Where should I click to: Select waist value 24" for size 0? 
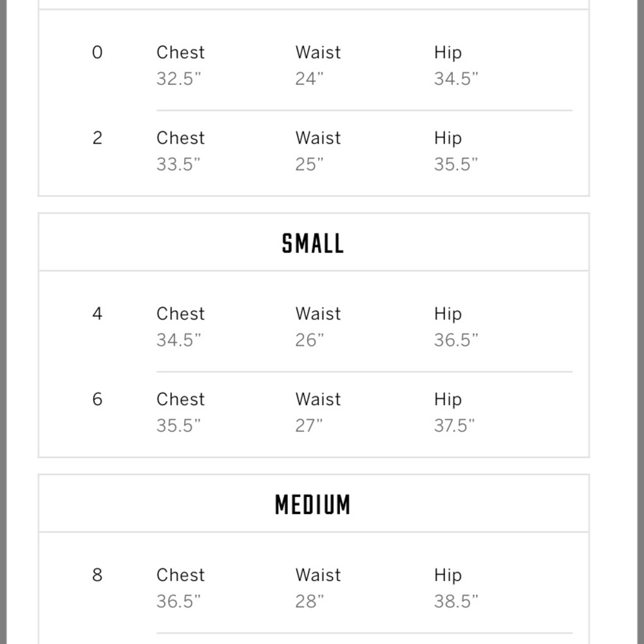[x=309, y=79]
